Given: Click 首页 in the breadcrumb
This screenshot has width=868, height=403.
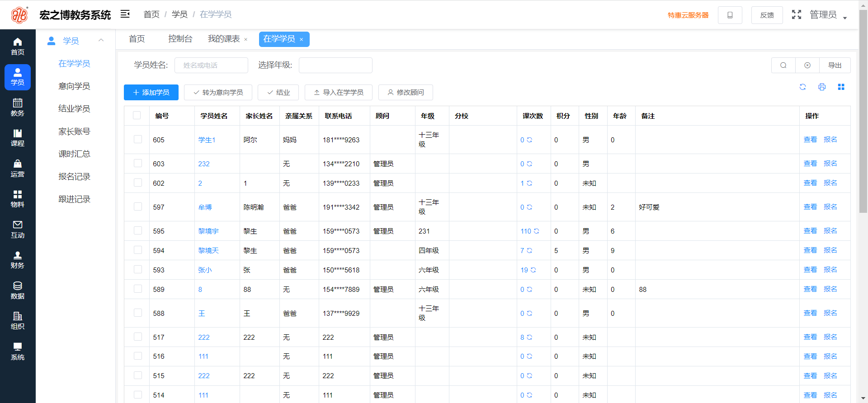Looking at the screenshot, I should (x=151, y=14).
